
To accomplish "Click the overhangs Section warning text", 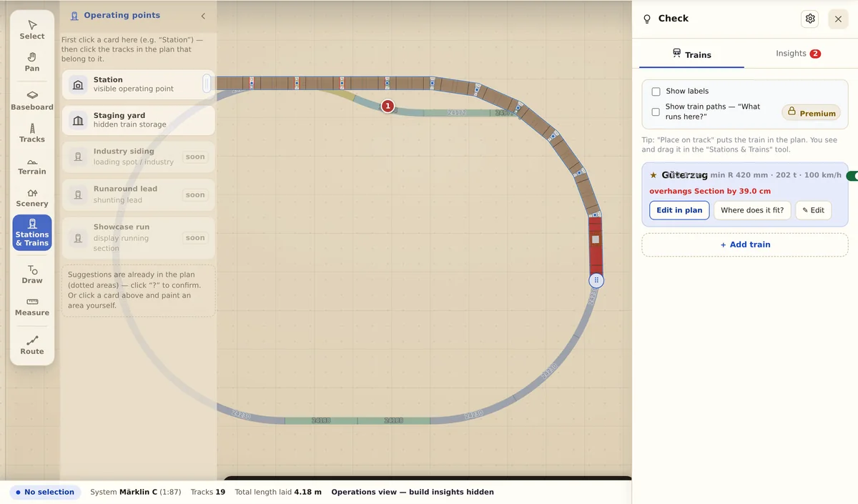I will [710, 192].
